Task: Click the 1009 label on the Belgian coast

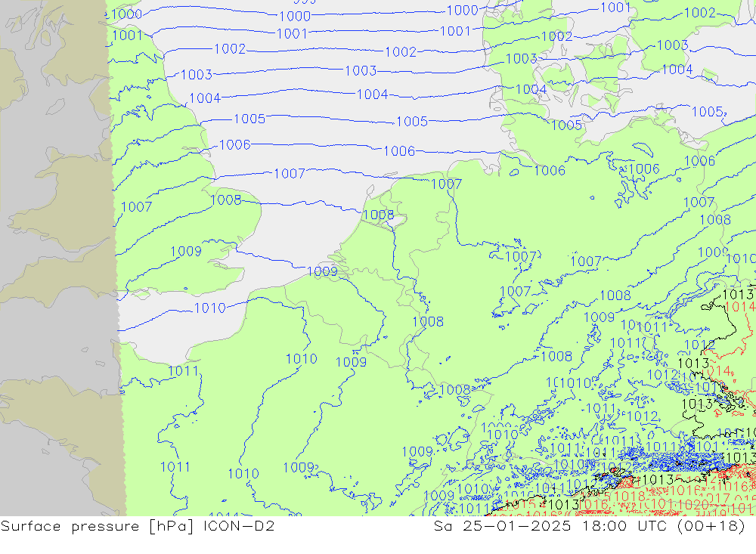Action: pyautogui.click(x=322, y=271)
